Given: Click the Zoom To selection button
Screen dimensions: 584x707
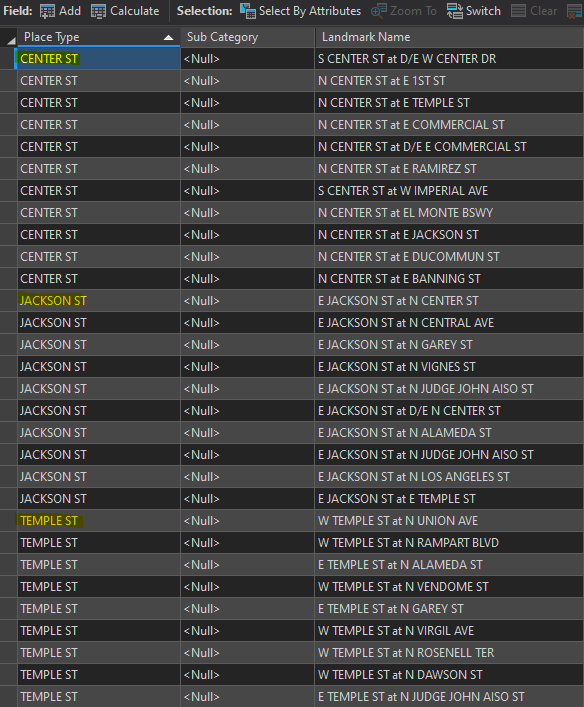Looking at the screenshot, I should click(x=404, y=11).
